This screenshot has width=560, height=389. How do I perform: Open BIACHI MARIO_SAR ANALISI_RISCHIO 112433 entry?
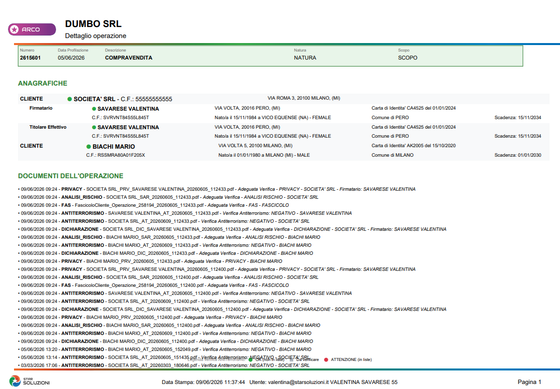pyautogui.click(x=169, y=237)
